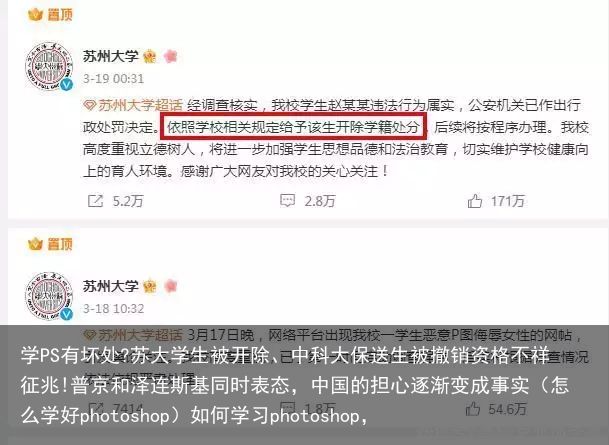Click the 3-18 10:32 timestamp
The height and width of the screenshot is (445, 609).
pos(113,309)
